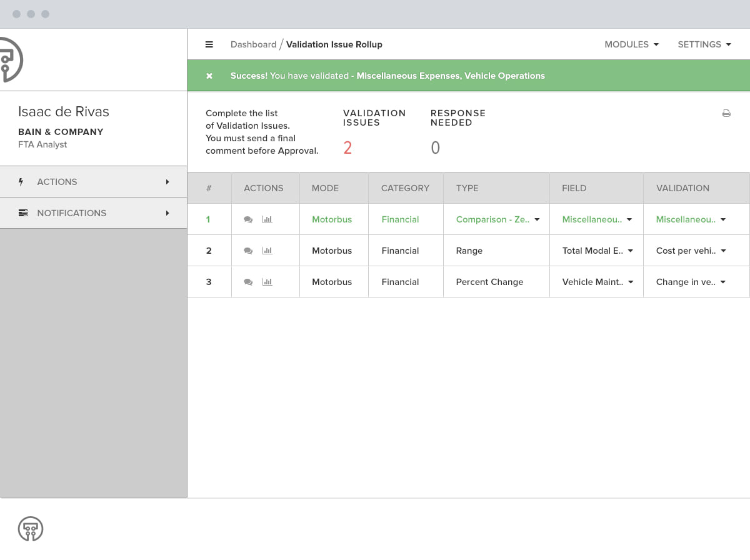Viewport: 750px width, 560px height.
Task: Sort by CATEGORY column header
Action: coord(405,188)
